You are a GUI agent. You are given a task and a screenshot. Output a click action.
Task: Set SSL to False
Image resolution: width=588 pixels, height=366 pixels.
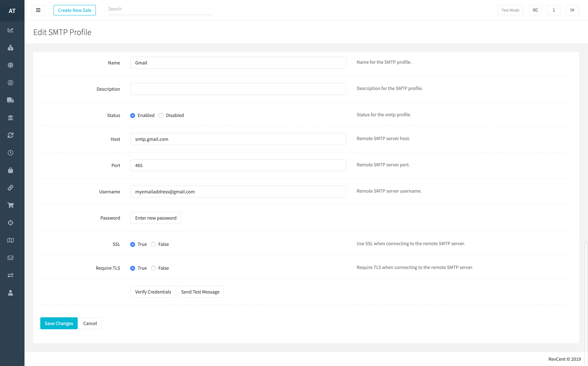[x=153, y=244]
